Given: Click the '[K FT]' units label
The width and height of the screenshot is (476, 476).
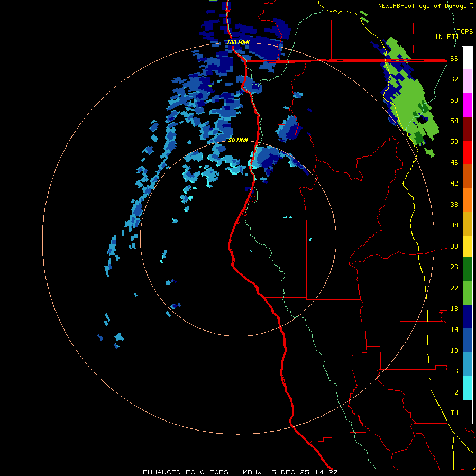Looking at the screenshot, I should [x=447, y=36].
